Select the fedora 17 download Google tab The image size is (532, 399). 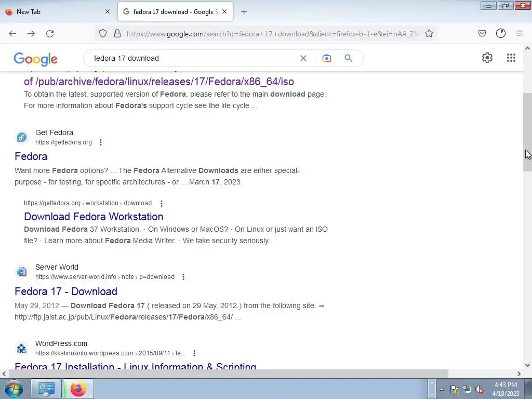click(176, 12)
